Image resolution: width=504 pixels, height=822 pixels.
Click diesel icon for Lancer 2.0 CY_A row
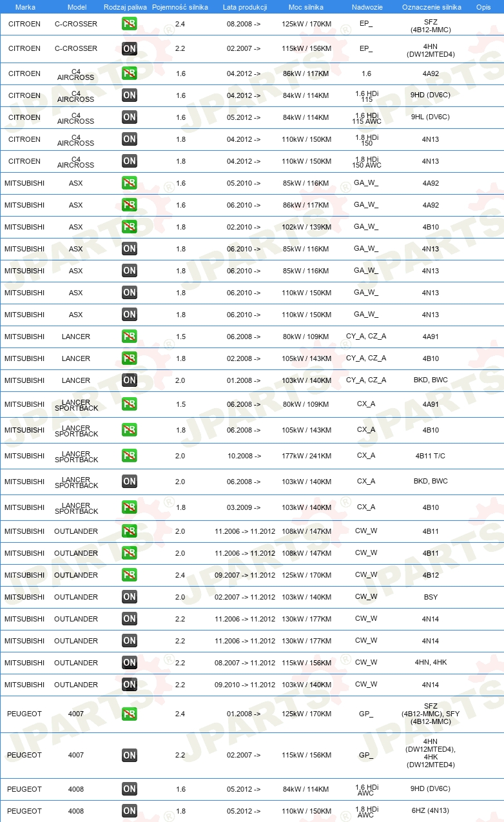[x=130, y=380]
